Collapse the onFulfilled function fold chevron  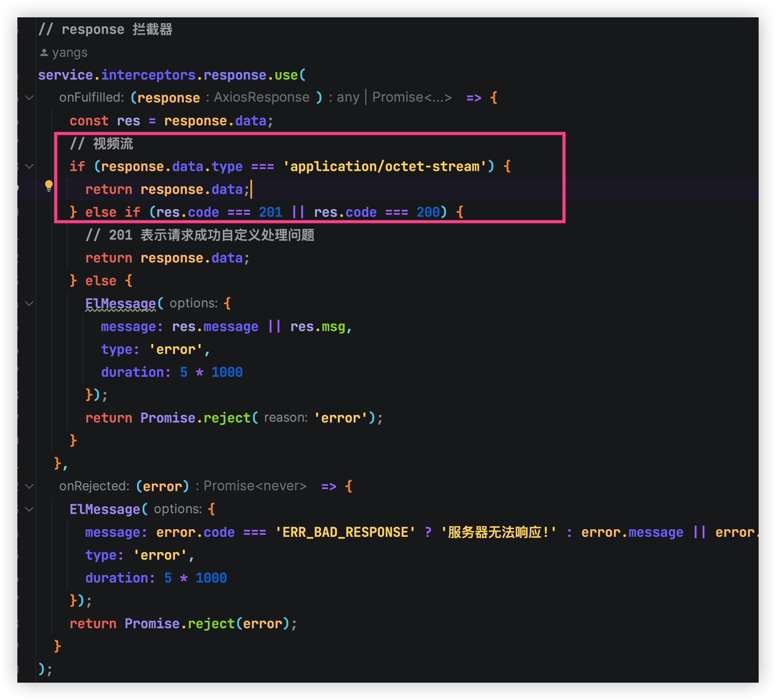[29, 97]
